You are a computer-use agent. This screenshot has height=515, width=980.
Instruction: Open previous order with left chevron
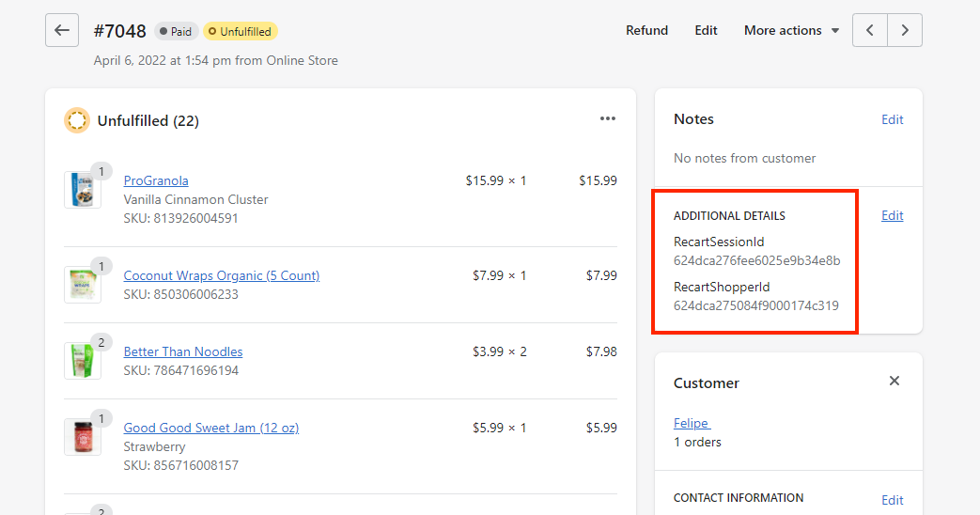pos(869,30)
